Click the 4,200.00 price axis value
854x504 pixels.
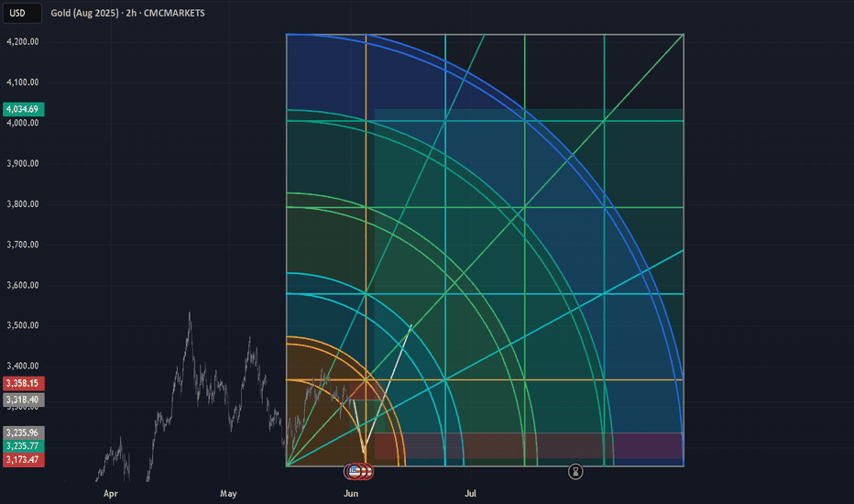tap(23, 42)
